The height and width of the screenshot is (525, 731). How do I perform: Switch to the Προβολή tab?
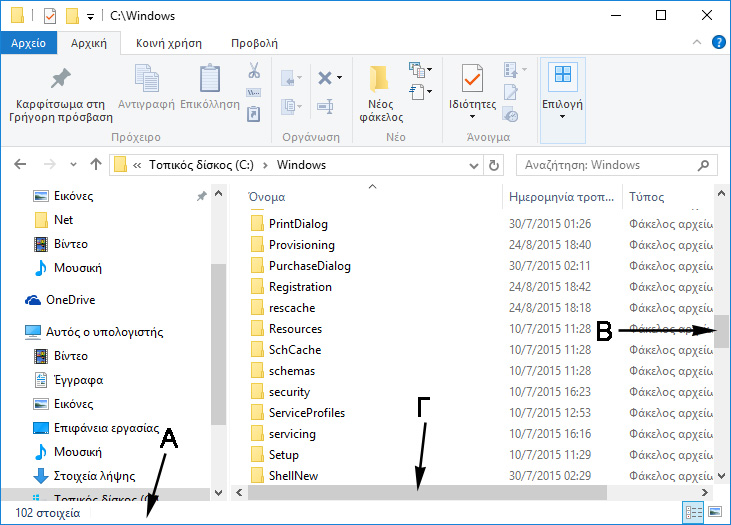coord(254,43)
